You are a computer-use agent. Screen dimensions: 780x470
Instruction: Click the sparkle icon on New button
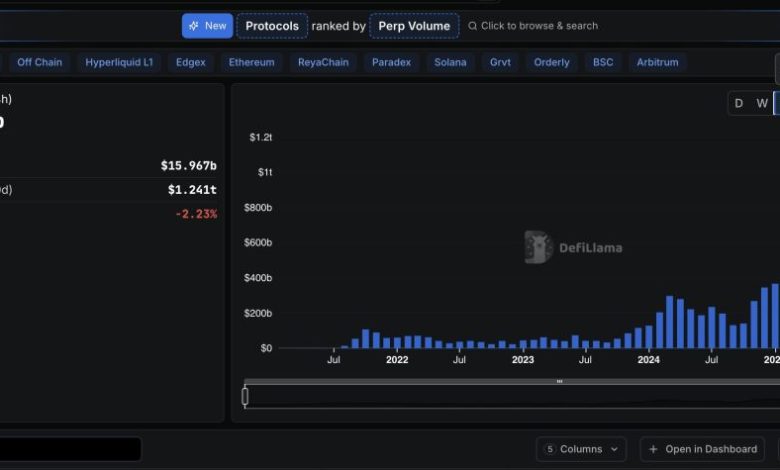tap(194, 26)
